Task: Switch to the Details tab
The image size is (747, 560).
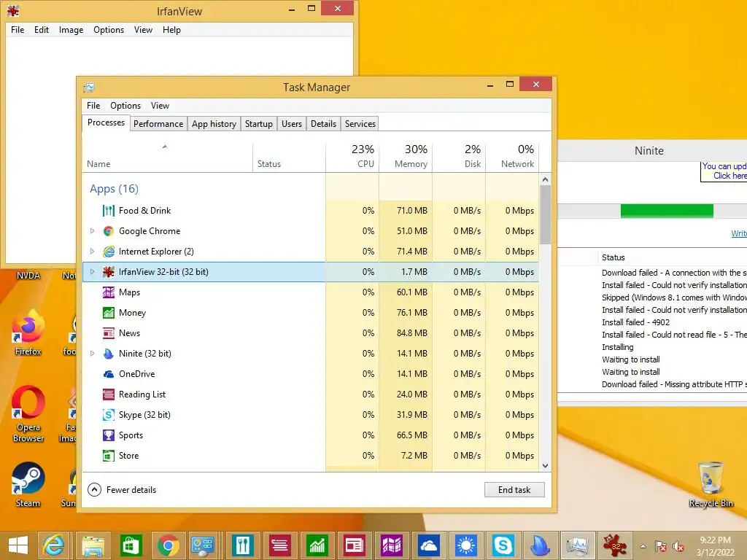Action: (323, 124)
